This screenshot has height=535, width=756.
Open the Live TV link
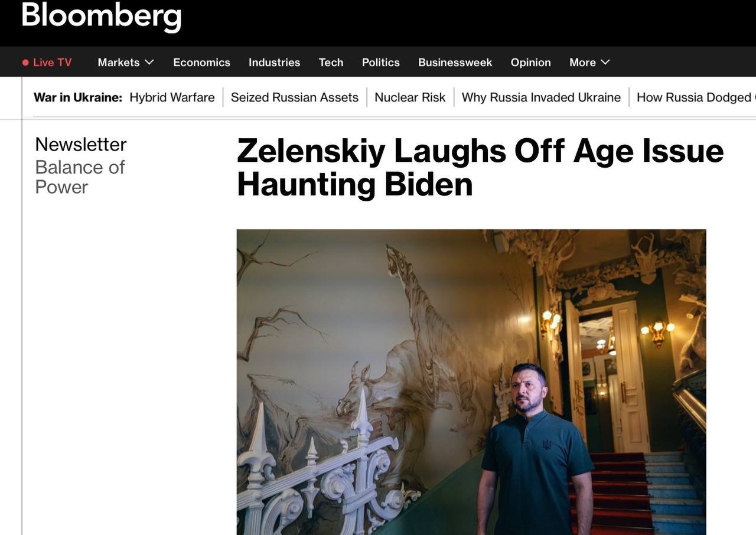(x=47, y=63)
